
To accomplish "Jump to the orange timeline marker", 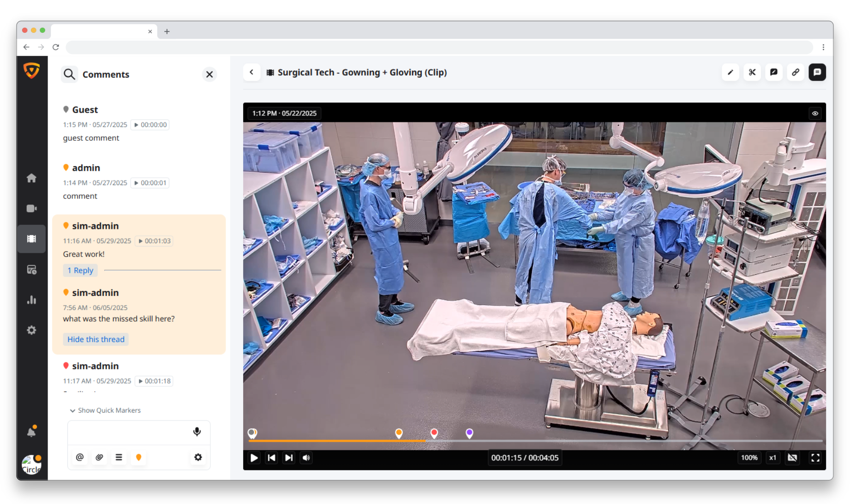I will click(399, 433).
